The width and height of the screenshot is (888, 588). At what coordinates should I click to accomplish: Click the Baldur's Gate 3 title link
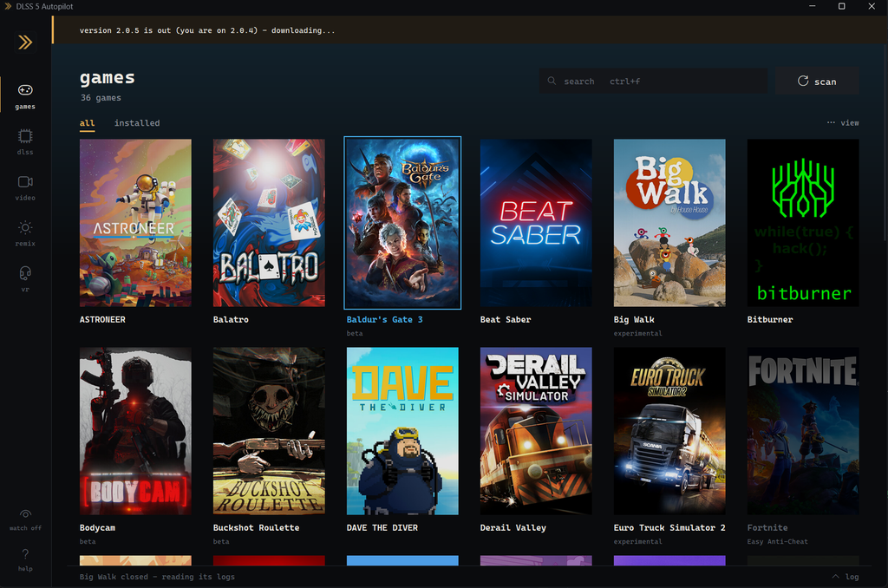(384, 319)
